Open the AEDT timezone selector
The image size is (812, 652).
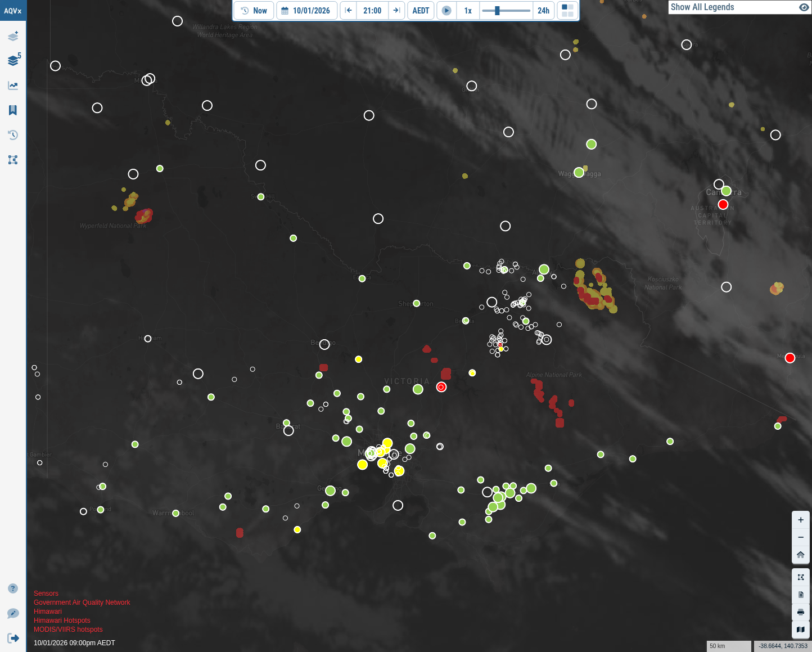point(421,11)
